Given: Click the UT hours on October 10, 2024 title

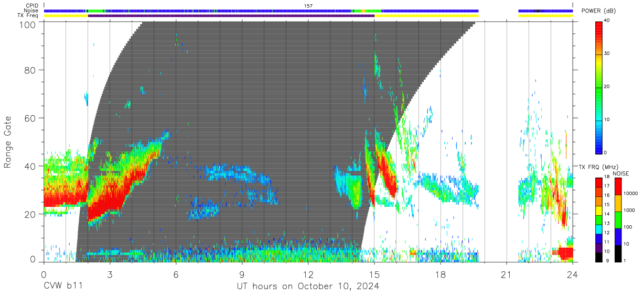Looking at the screenshot, I should pos(307,286).
